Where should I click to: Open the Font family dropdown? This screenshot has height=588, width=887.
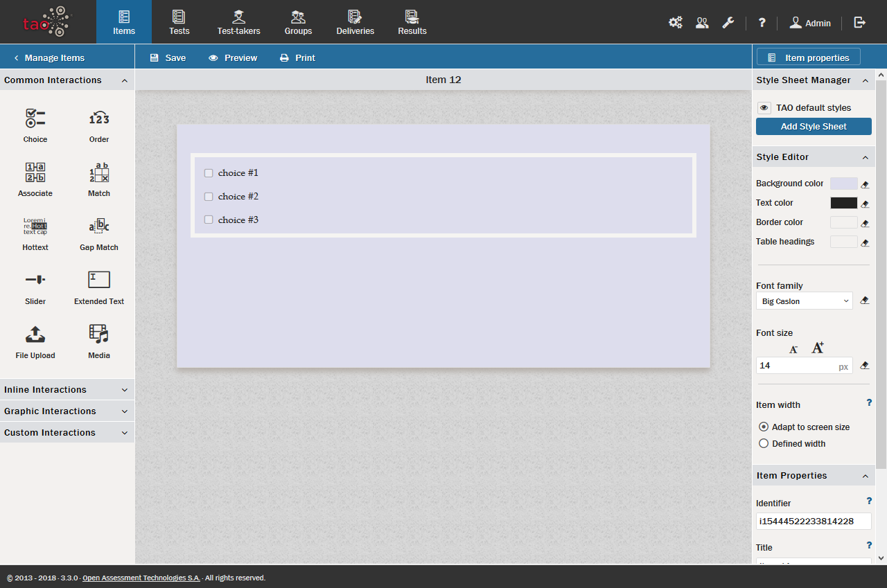pos(804,301)
